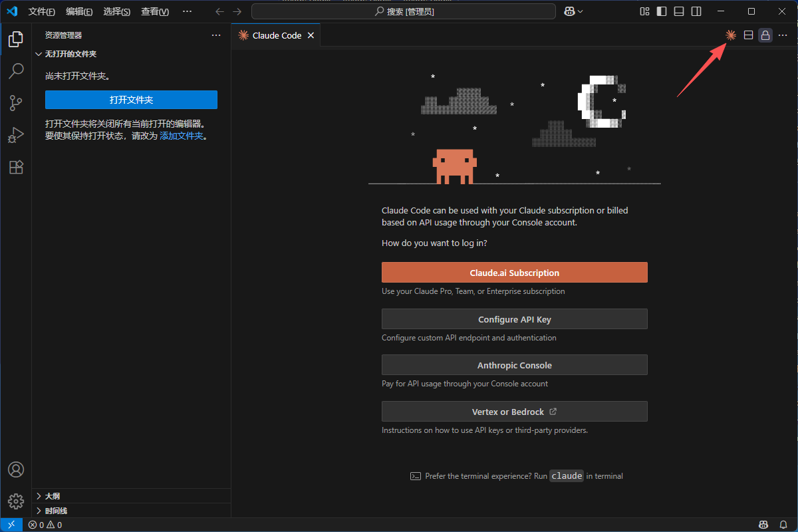798x532 pixels.
Task: Open the 文件(F) menu
Action: click(42, 11)
